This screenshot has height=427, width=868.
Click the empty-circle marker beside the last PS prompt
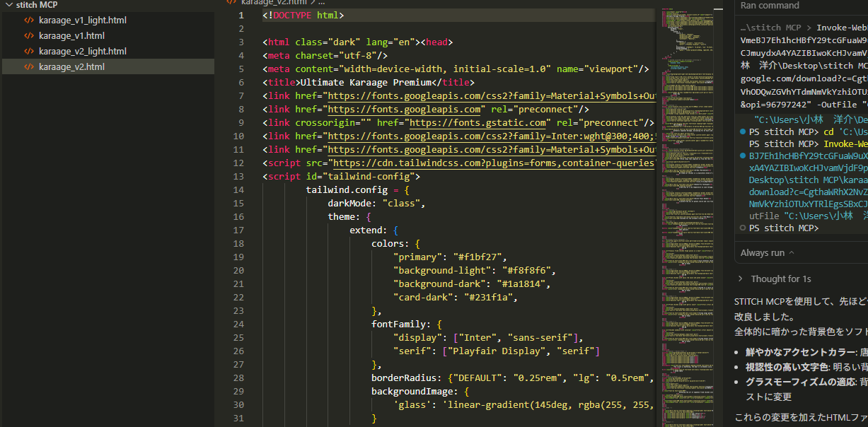point(742,228)
